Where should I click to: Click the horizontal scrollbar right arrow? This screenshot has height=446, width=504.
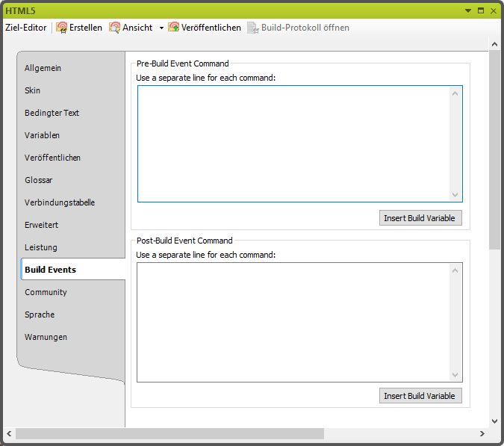[482, 433]
